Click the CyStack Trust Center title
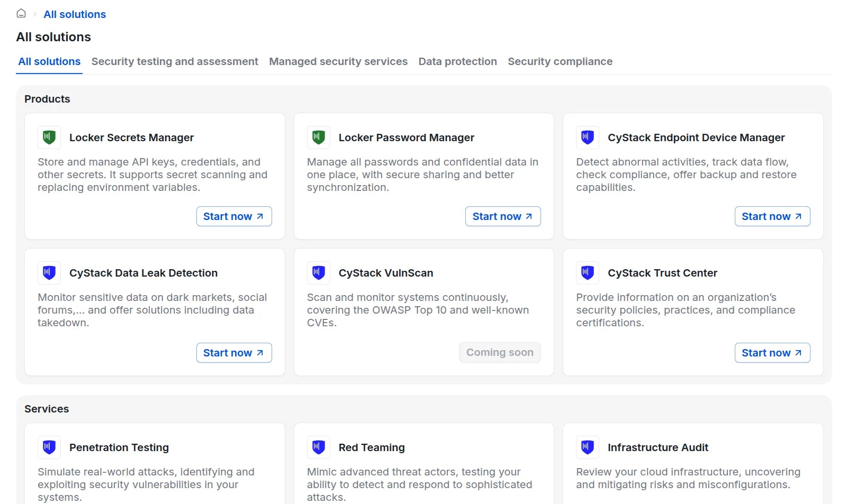This screenshot has height=504, width=847. [662, 273]
